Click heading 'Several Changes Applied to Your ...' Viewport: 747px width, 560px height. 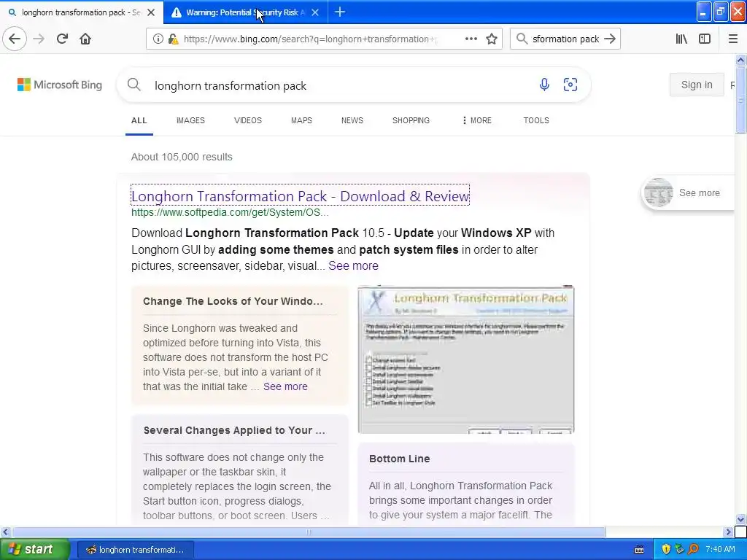click(234, 430)
